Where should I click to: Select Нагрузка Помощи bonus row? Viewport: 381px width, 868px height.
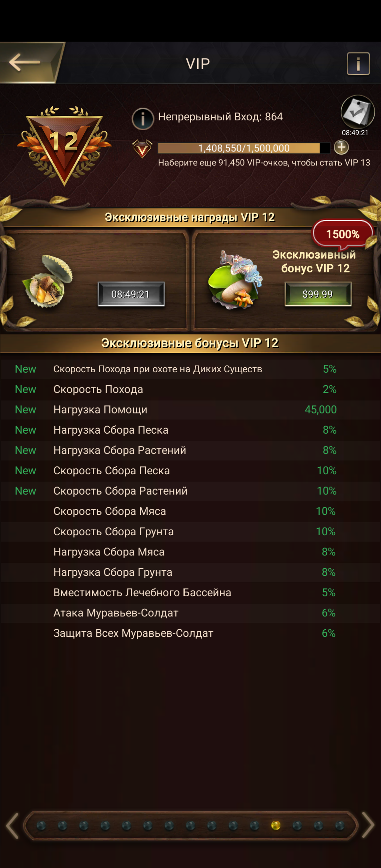tap(190, 410)
